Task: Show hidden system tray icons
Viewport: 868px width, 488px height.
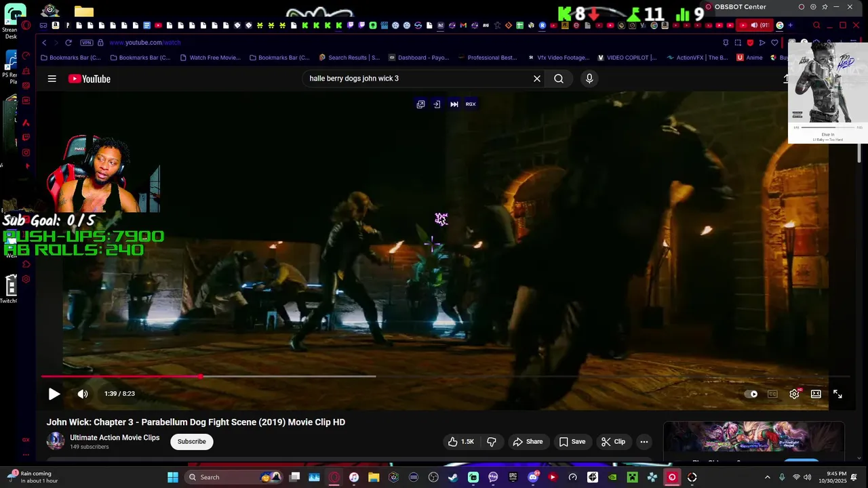Action: (768, 477)
